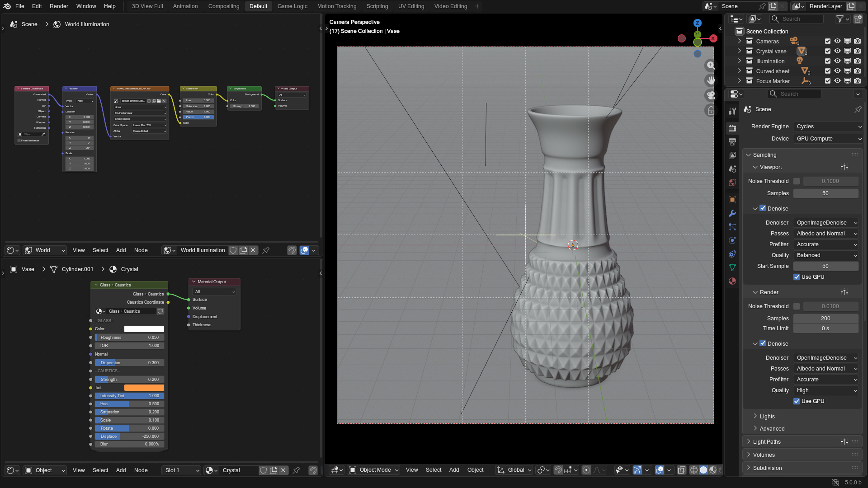Uncheck Use GPU under Render denoise
868x488 pixels.
797,401
